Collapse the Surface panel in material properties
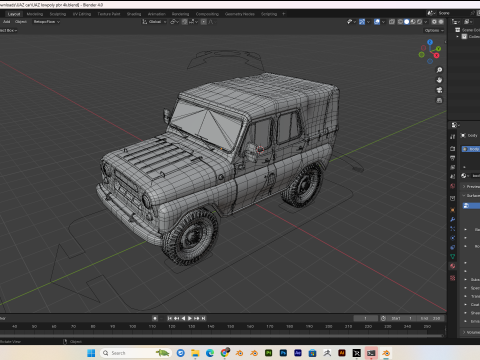 click(x=464, y=195)
